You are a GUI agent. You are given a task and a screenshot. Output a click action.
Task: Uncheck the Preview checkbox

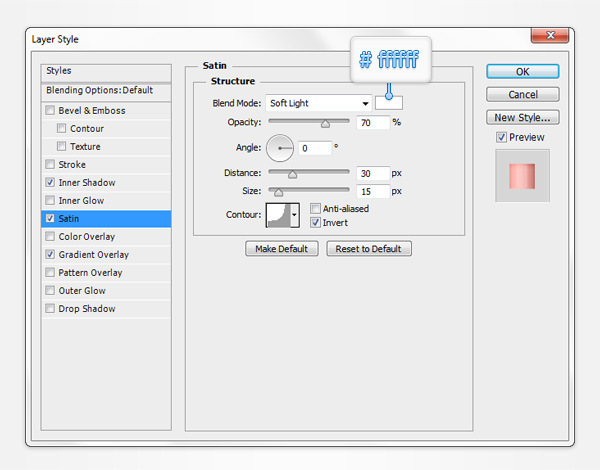point(502,137)
